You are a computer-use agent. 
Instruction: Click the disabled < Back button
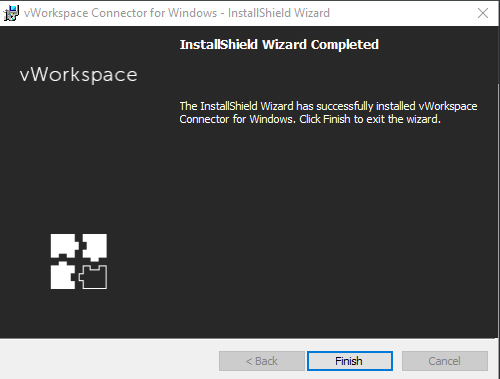click(x=262, y=361)
